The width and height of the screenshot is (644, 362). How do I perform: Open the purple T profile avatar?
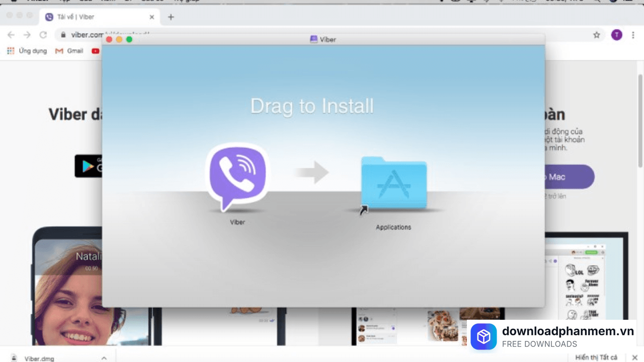click(616, 35)
